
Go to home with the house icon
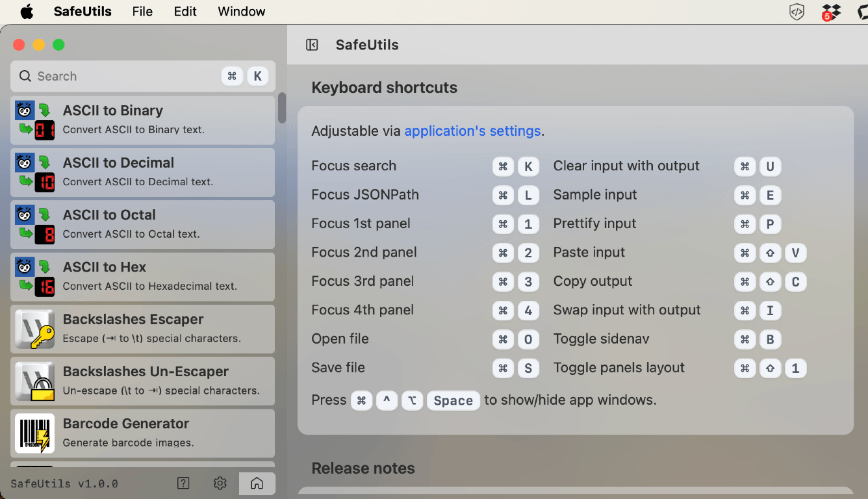pyautogui.click(x=257, y=483)
